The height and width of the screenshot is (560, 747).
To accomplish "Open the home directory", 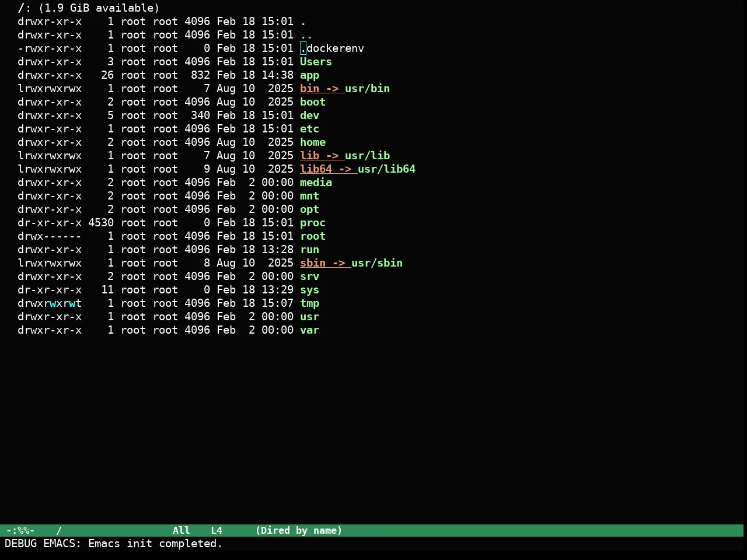I will (313, 142).
